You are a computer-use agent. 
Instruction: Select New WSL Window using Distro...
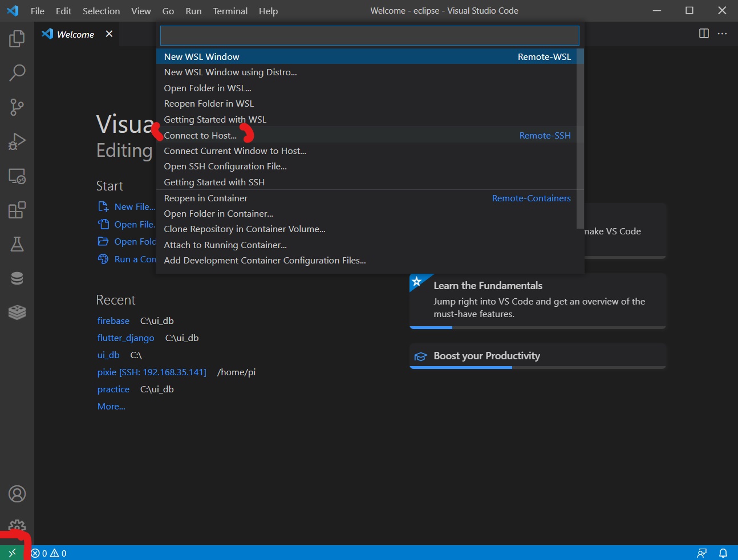pyautogui.click(x=366, y=72)
